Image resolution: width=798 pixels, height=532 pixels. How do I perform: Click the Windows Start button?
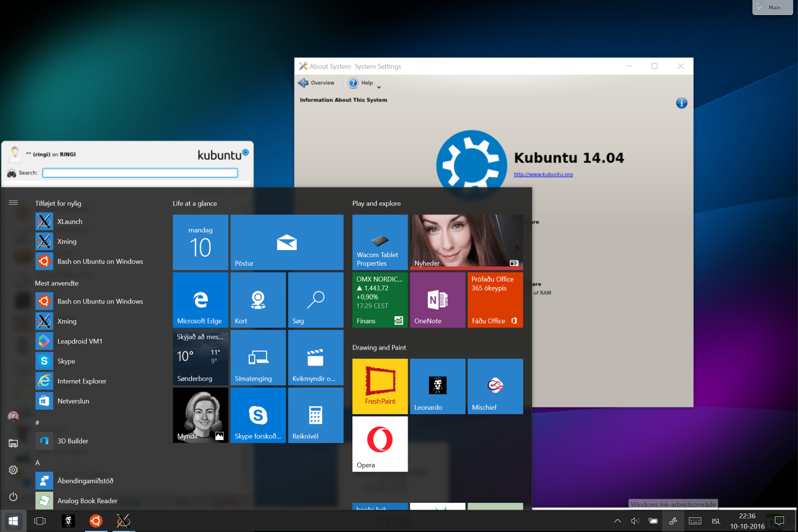(x=13, y=521)
